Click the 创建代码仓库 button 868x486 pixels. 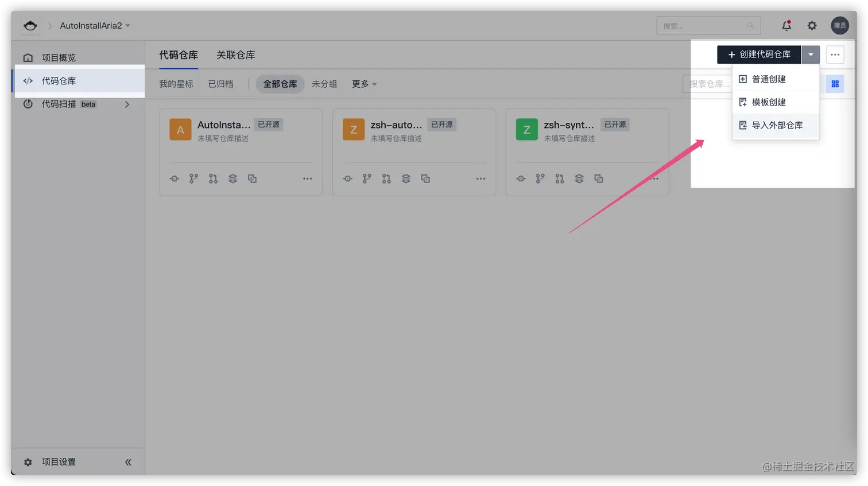point(759,55)
